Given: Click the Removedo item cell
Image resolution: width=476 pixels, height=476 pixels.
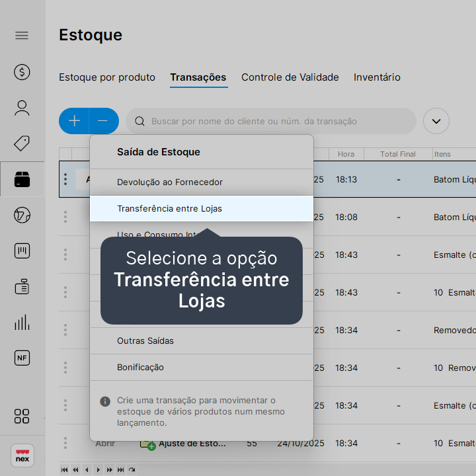Looking at the screenshot, I should [454, 330].
